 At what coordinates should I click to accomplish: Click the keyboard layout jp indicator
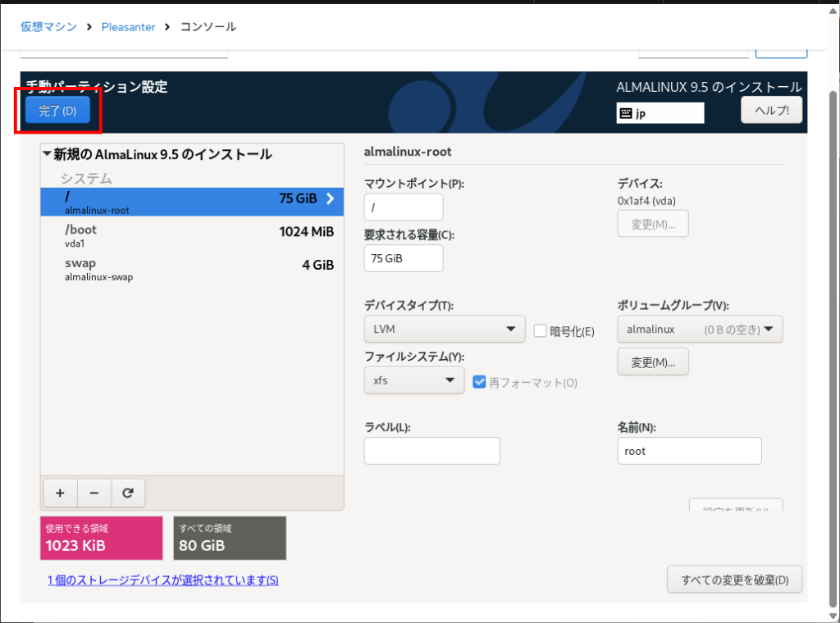[x=660, y=113]
